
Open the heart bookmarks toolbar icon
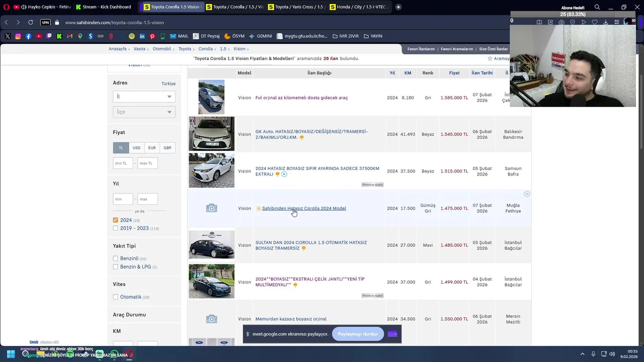[x=595, y=22]
